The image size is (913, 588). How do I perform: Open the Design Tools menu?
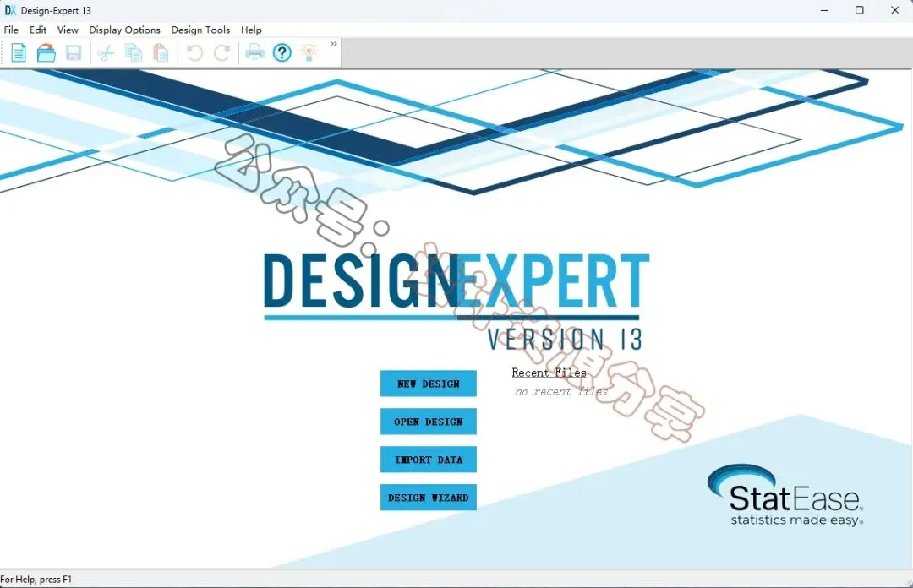pos(200,30)
